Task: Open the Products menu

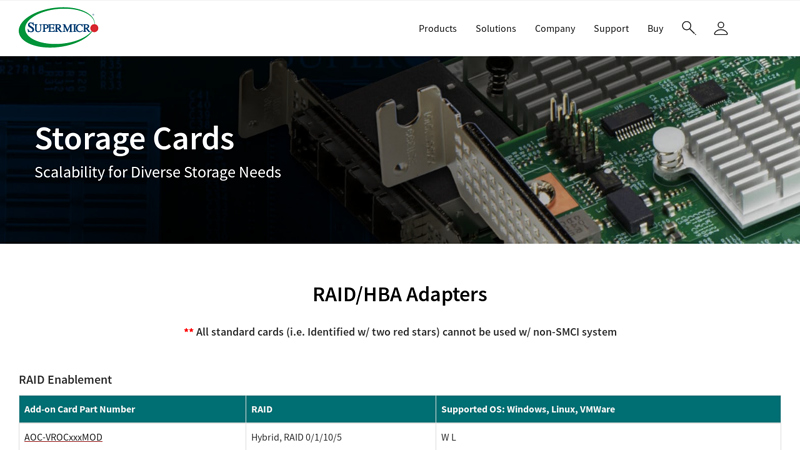Action: (x=437, y=29)
